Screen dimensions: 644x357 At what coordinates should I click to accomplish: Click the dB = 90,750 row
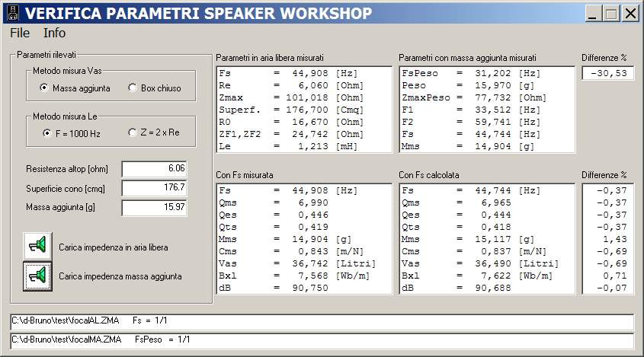[304, 288]
